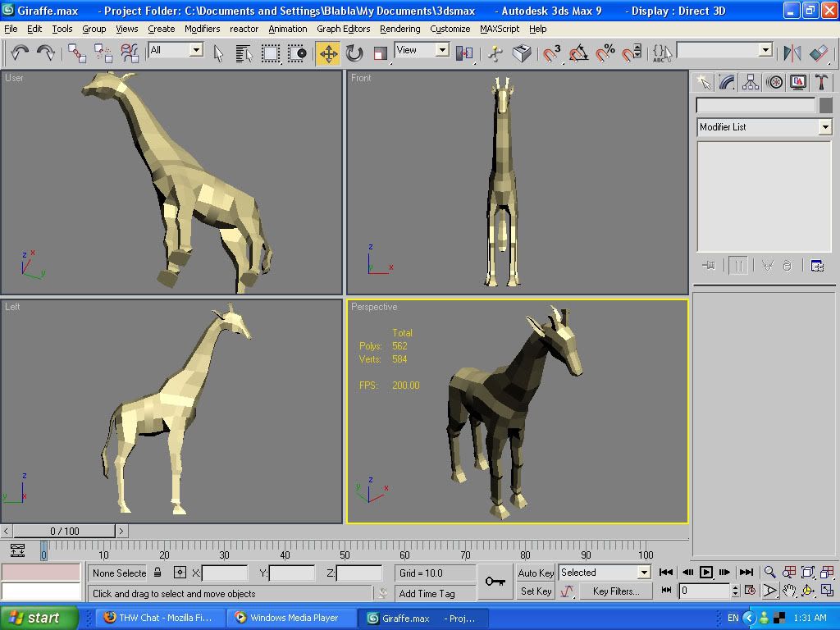The height and width of the screenshot is (630, 840).
Task: Click the Undo arrow icon
Action: (x=20, y=52)
